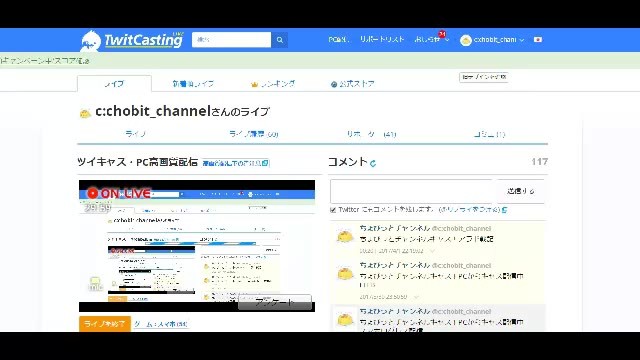The height and width of the screenshot is (360, 640).
Task: Click the comment send button
Action: point(520,191)
